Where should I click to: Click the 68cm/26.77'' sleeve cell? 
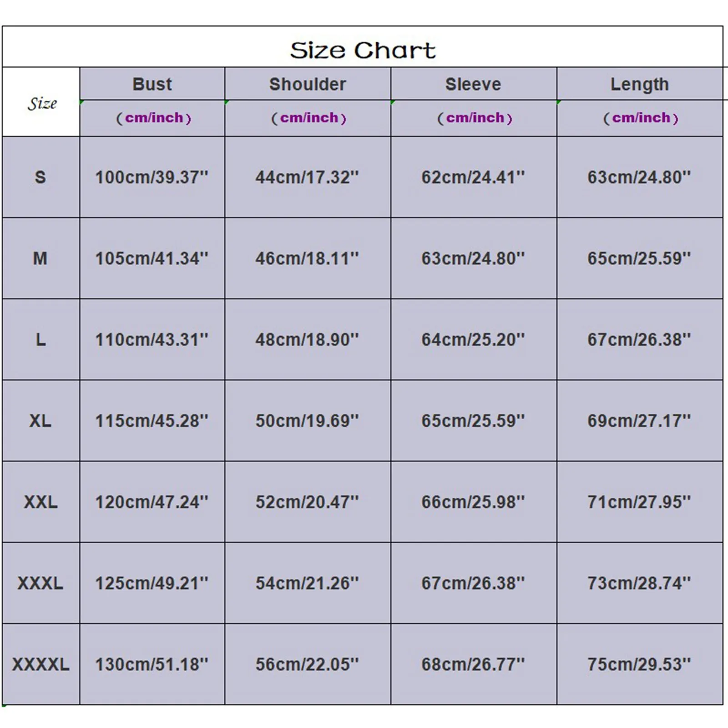pos(473,664)
